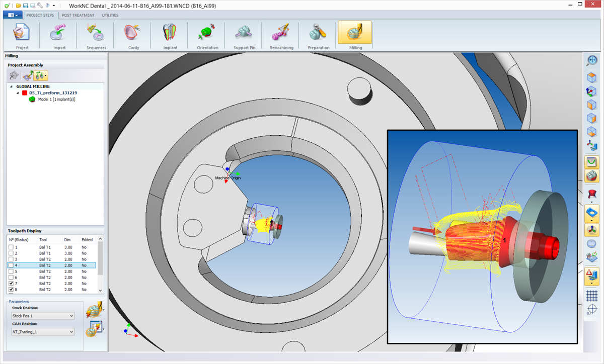Click the help question mark icon
The height and width of the screenshot is (364, 604).
(x=46, y=5)
